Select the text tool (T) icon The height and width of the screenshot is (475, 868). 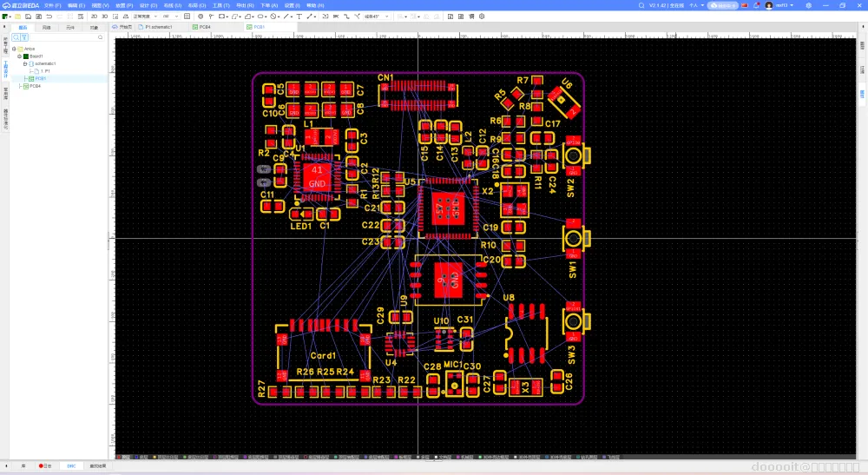pyautogui.click(x=299, y=16)
